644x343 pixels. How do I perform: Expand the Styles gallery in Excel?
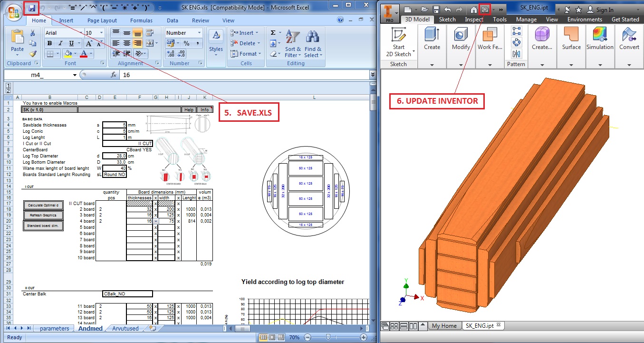pos(216,44)
